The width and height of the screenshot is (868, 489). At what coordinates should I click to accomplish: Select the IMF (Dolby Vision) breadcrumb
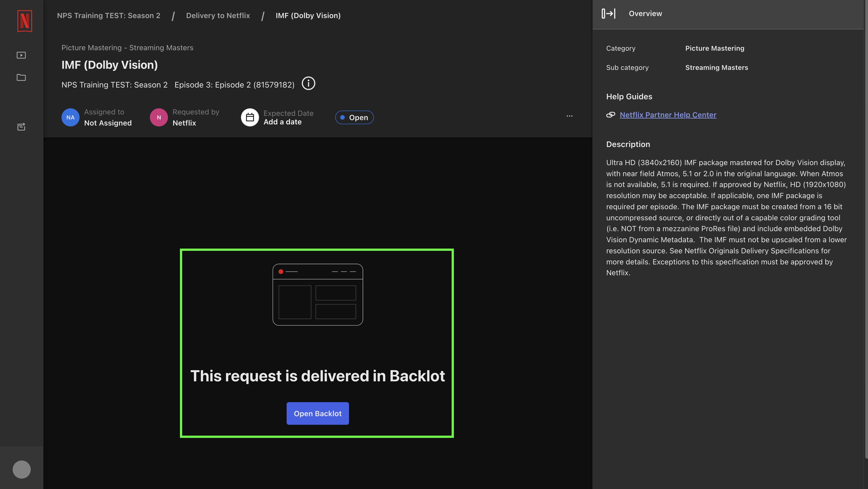click(308, 16)
